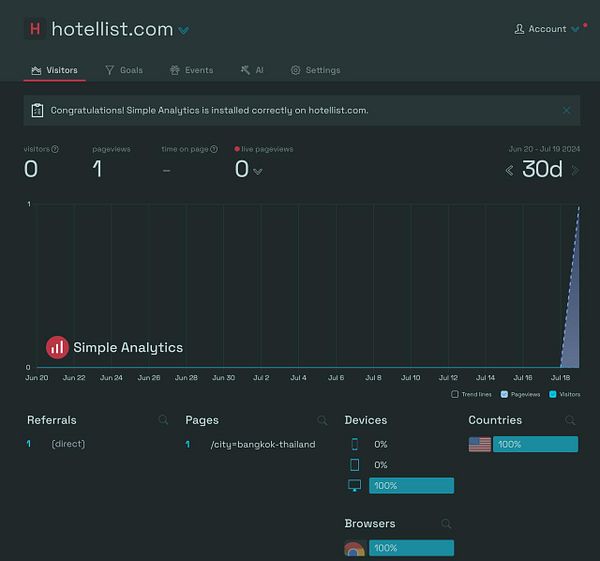Click the hotellist.com site title
600x561 pixels.
click(x=112, y=29)
